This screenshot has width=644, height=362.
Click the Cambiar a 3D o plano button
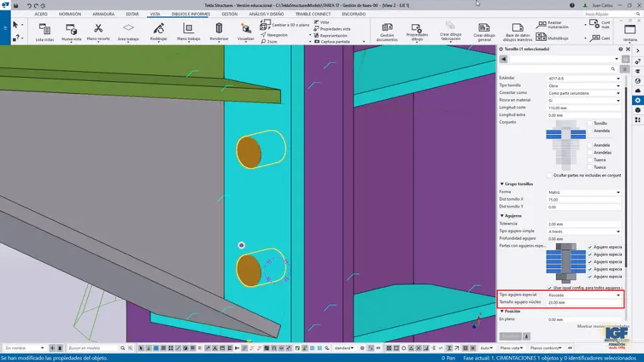point(284,25)
